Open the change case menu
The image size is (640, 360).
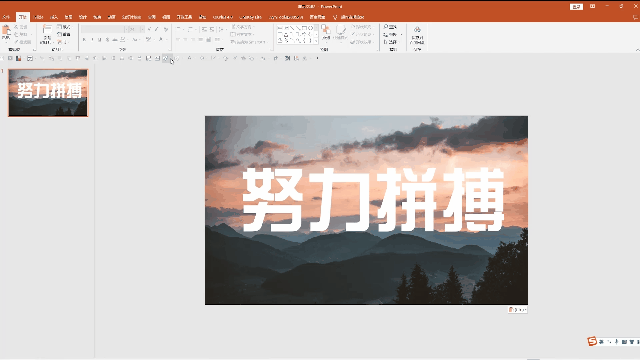click(x=136, y=40)
